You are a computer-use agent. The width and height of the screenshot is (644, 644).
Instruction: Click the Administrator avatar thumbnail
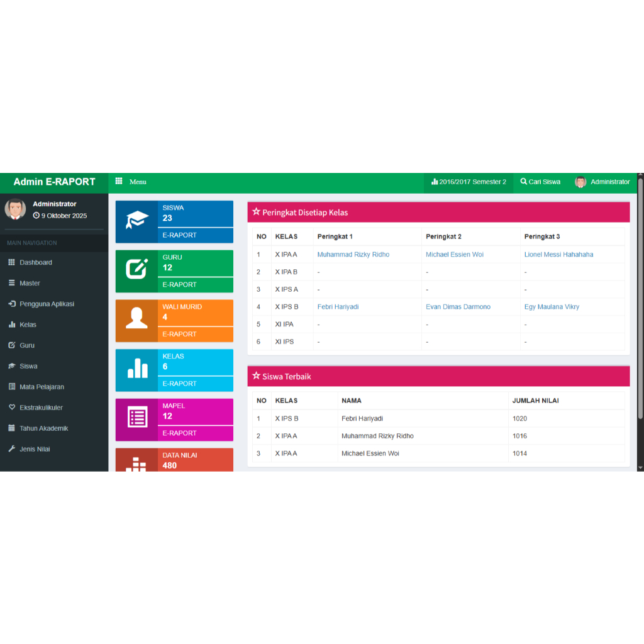[x=580, y=182]
